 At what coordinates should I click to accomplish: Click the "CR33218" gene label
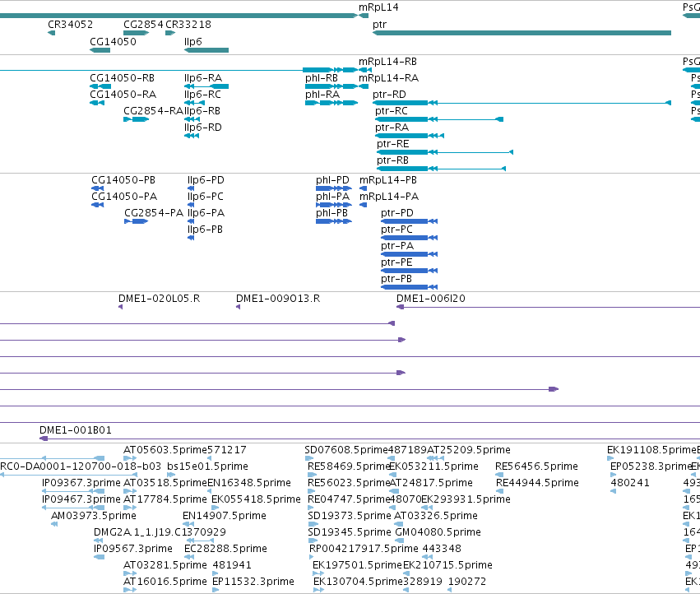[188, 24]
